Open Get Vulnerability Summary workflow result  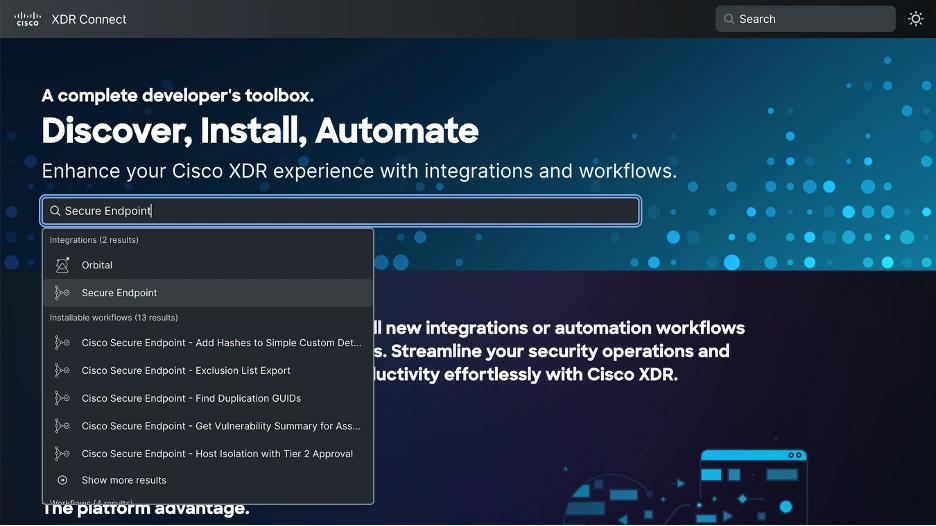coord(208,426)
